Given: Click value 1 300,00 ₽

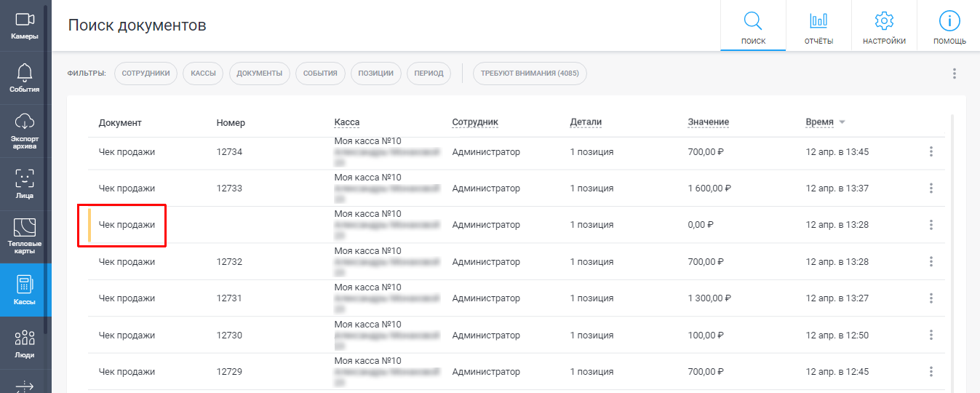Looking at the screenshot, I should [709, 298].
